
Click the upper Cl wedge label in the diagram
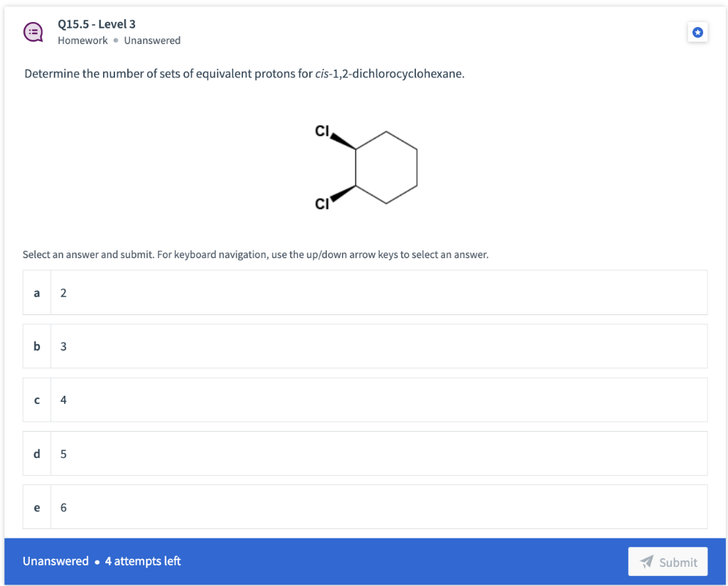[x=321, y=131]
